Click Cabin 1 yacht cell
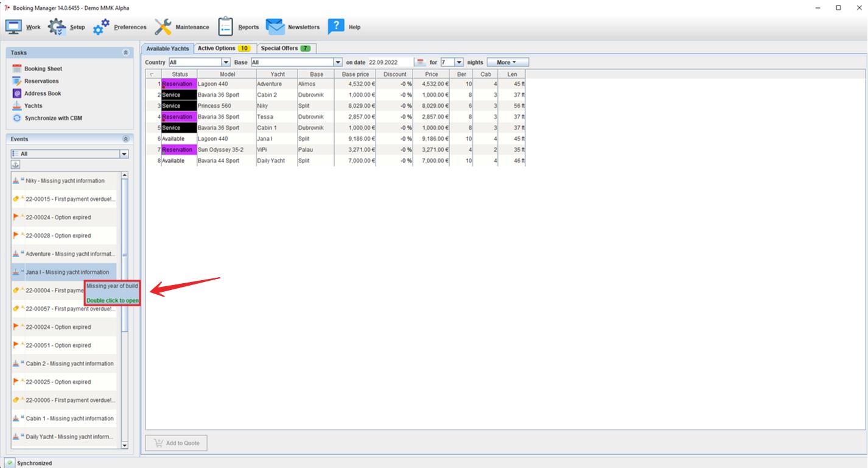 pos(276,128)
